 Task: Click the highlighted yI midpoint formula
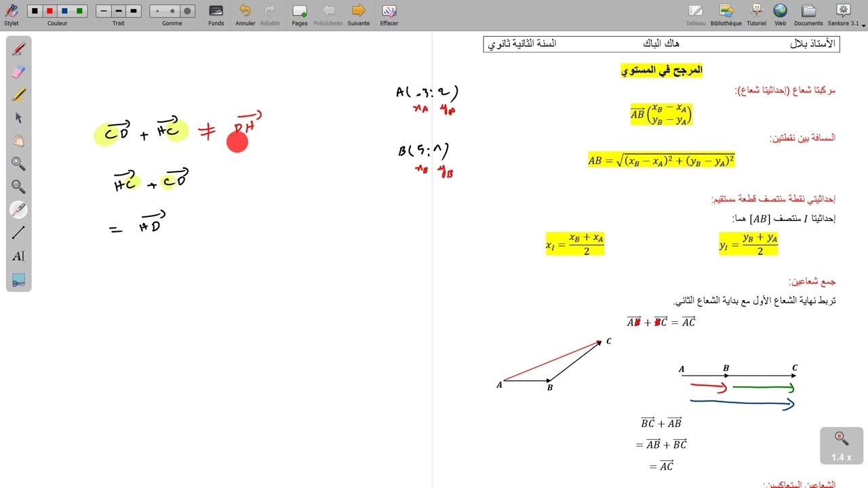pyautogui.click(x=749, y=244)
